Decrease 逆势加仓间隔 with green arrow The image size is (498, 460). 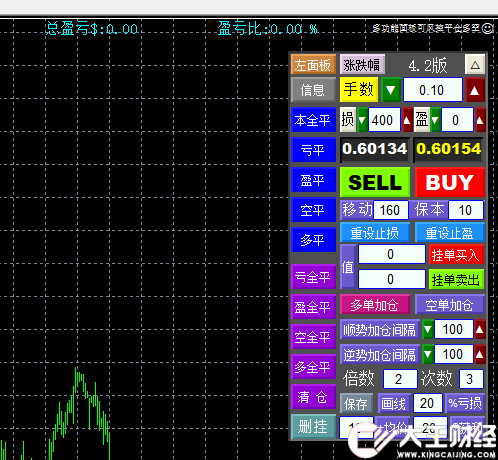point(428,354)
